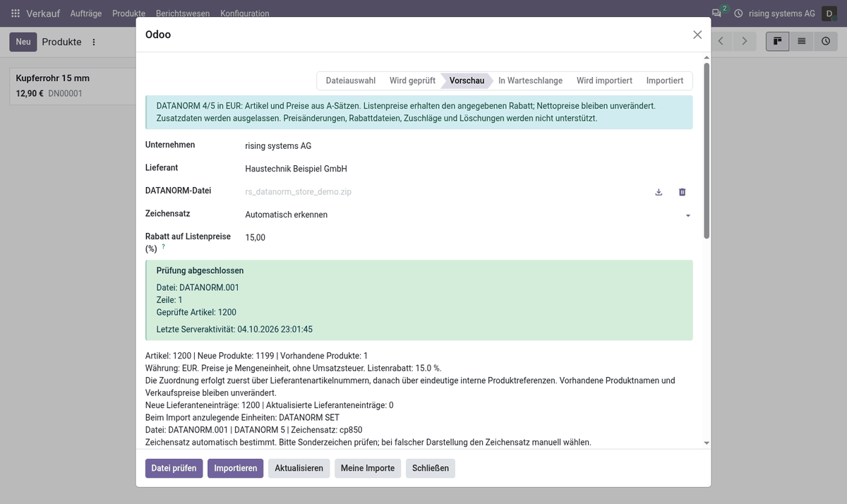
Task: Open the Aufträge menu
Action: pyautogui.click(x=86, y=13)
